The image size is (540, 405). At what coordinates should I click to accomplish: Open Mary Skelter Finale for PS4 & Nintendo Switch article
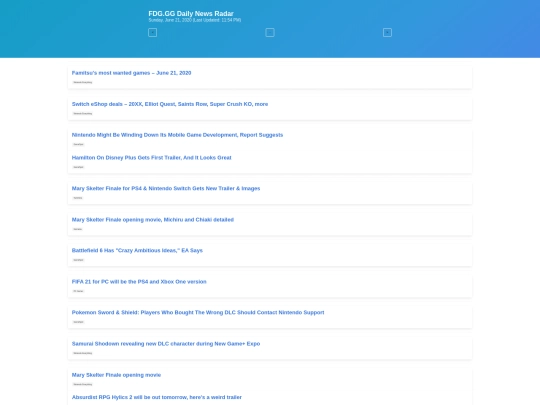click(x=166, y=188)
